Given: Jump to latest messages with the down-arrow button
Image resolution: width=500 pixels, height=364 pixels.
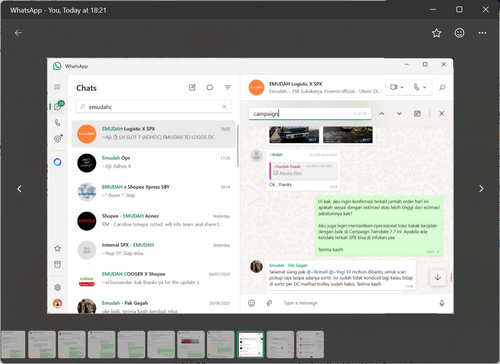Looking at the screenshot, I should [x=438, y=277].
